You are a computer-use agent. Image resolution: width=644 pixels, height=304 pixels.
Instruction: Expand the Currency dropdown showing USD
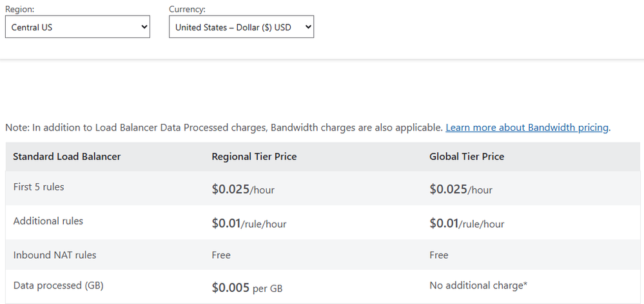coord(241,28)
